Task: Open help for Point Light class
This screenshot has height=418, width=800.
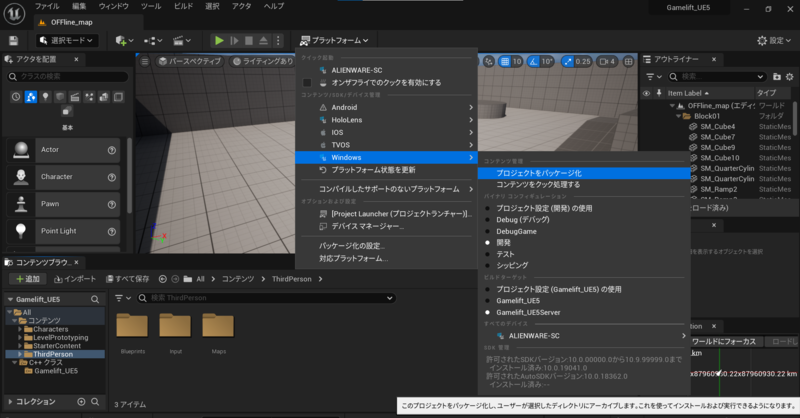Action: click(x=112, y=231)
